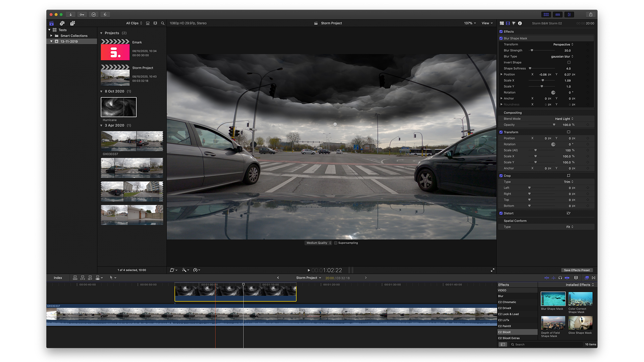The width and height of the screenshot is (644, 362).
Task: Adjust the Blur Strength slider
Action: coord(532,50)
